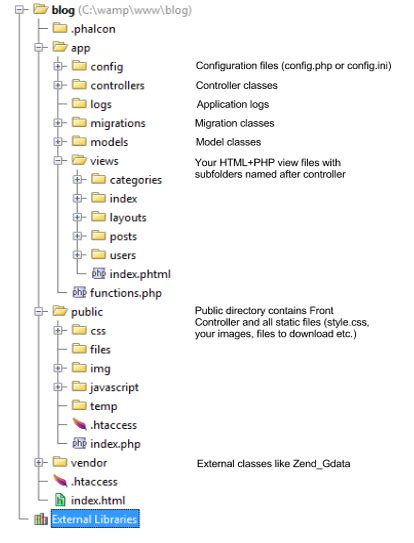Select the models folder label

(109, 142)
